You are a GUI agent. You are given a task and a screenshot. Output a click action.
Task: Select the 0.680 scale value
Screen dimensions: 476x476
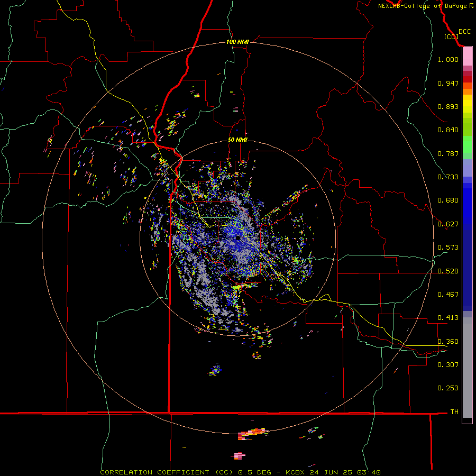tap(448, 200)
